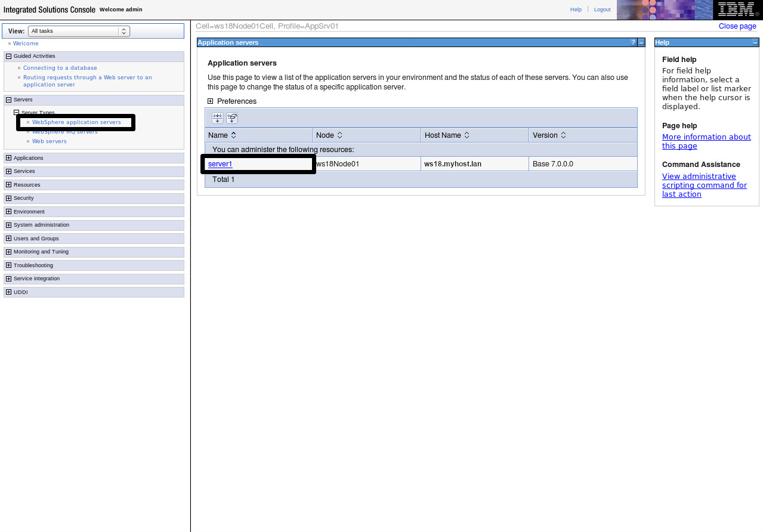The image size is (763, 532).
Task: Click the 'Total 1' table footer text
Action: point(224,180)
